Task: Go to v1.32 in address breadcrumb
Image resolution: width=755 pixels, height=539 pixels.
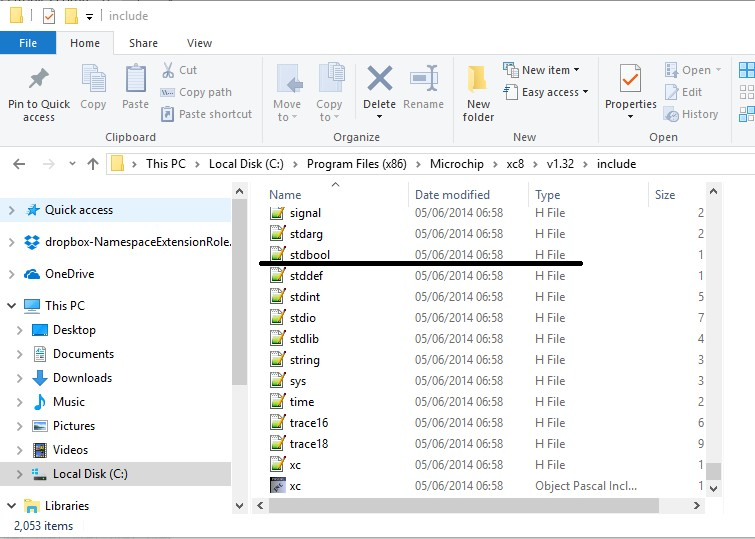Action: (560, 164)
